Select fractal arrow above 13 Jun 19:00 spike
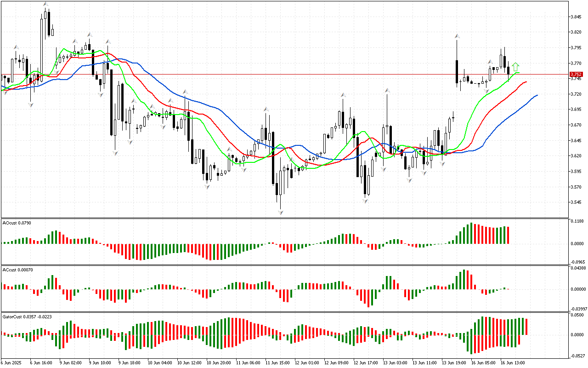Image resolution: width=588 pixels, height=368 pixels. pyautogui.click(x=457, y=36)
